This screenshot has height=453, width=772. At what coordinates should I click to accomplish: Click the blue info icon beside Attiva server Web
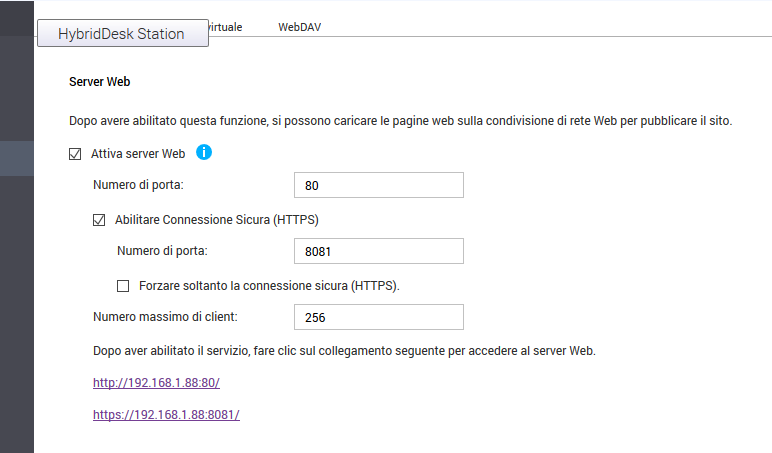(204, 152)
